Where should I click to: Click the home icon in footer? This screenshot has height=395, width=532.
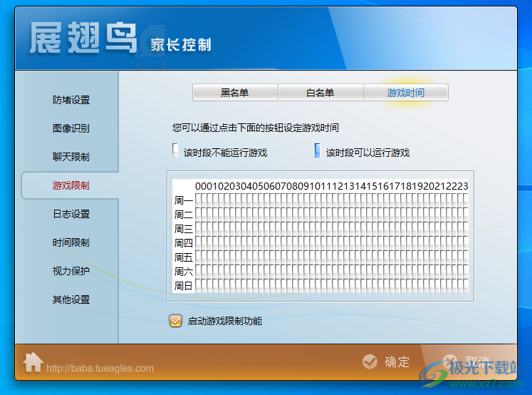[33, 362]
